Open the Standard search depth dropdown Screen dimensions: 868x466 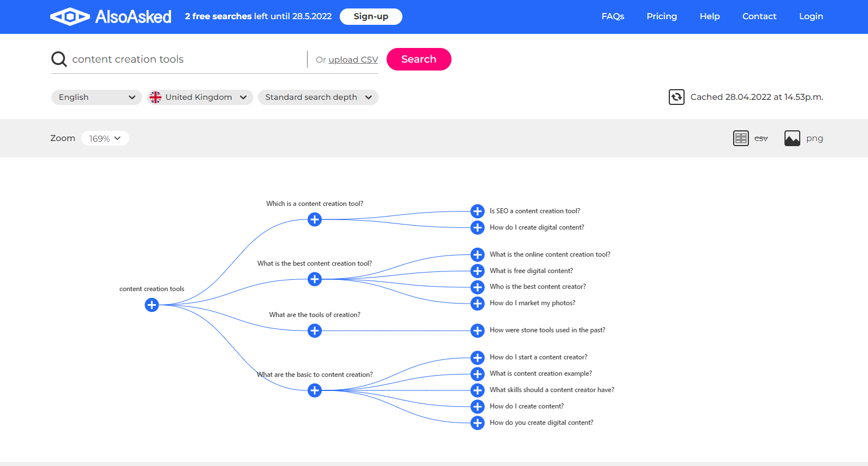click(318, 97)
